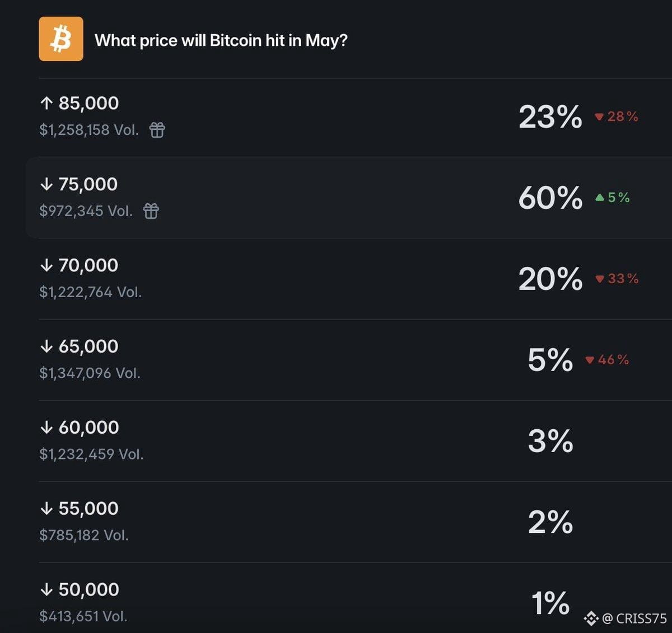Click the up arrow next to 85,000

point(46,103)
